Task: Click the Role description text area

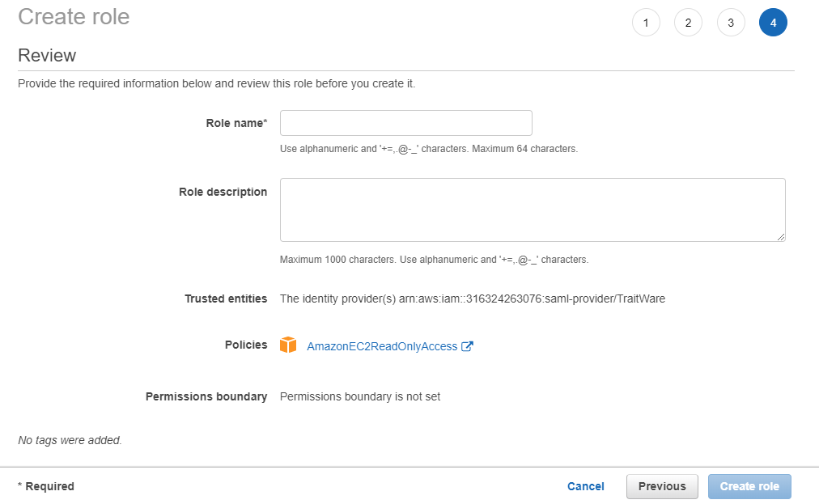Action: 533,210
